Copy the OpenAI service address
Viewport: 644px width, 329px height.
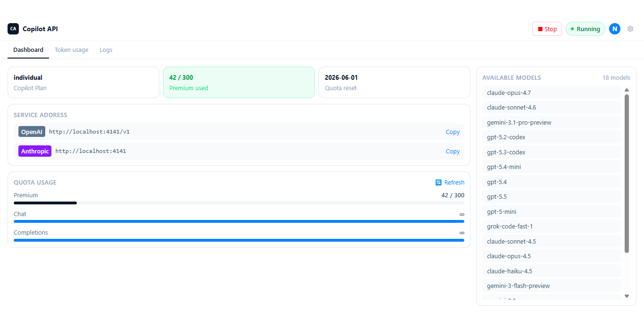pos(453,132)
